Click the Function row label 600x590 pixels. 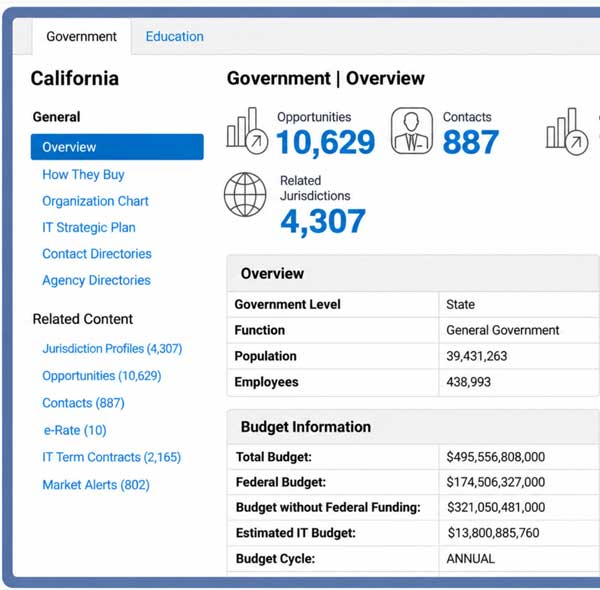coord(259,330)
